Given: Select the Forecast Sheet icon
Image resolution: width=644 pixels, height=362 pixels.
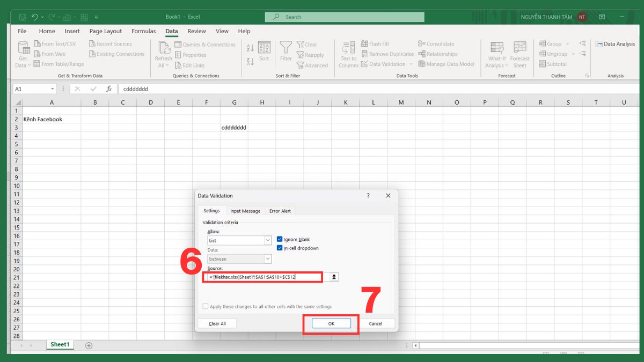Looking at the screenshot, I should coord(519,54).
